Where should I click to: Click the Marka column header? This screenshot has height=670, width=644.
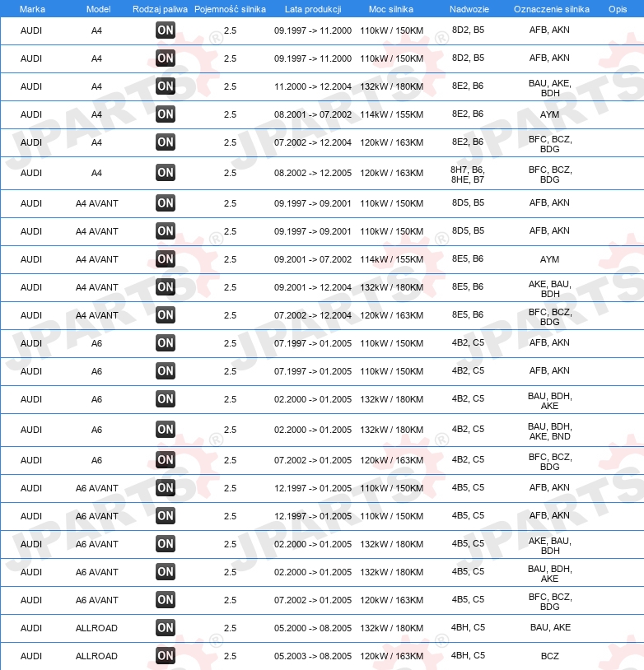32,9
